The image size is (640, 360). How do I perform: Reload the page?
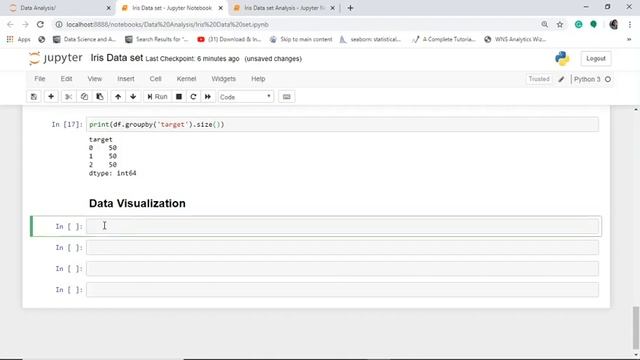click(x=40, y=24)
